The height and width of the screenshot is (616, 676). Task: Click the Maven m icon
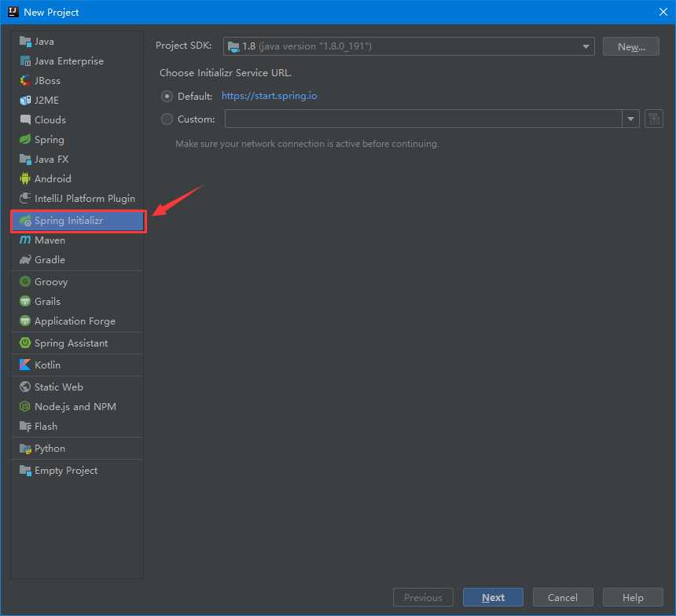coord(25,240)
